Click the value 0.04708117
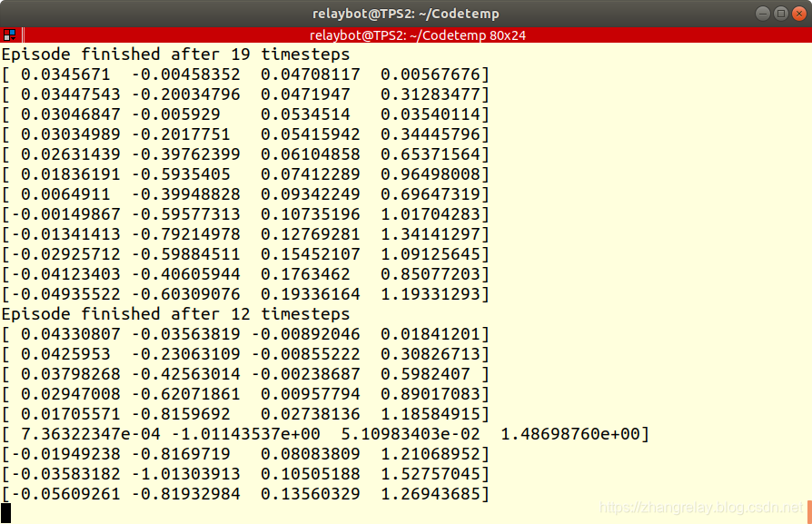This screenshot has height=524, width=812. (x=311, y=74)
